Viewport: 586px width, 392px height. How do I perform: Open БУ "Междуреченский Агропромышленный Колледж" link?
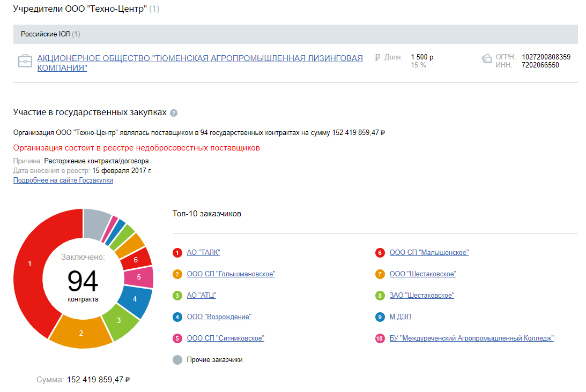click(x=471, y=338)
